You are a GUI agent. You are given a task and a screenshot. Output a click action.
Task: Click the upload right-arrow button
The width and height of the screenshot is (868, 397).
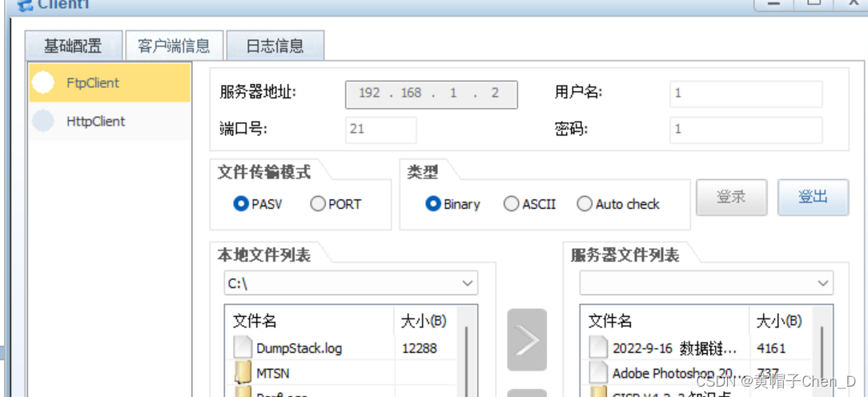(x=526, y=340)
